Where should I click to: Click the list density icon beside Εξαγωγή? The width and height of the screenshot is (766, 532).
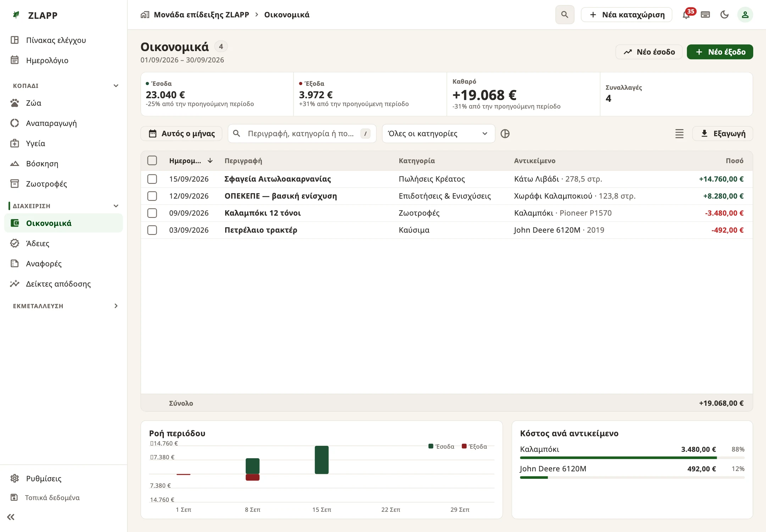click(x=679, y=134)
